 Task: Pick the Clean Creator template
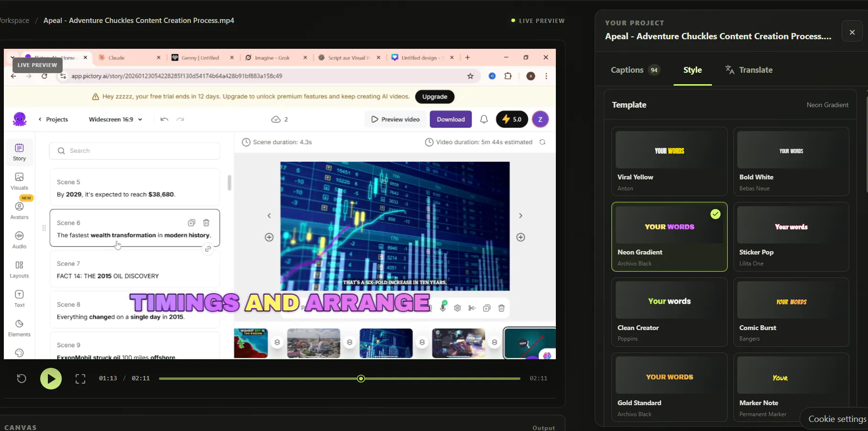669,312
